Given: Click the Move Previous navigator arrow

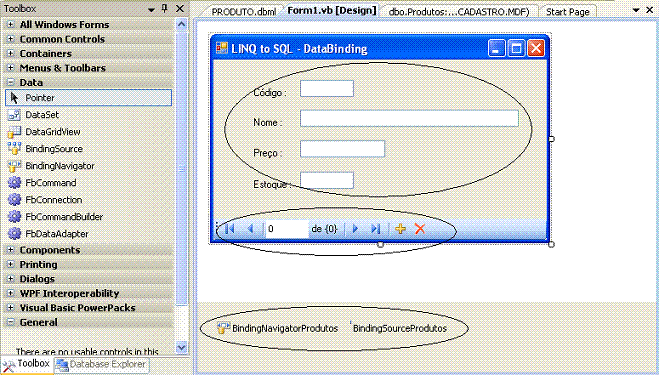Looking at the screenshot, I should (x=250, y=229).
